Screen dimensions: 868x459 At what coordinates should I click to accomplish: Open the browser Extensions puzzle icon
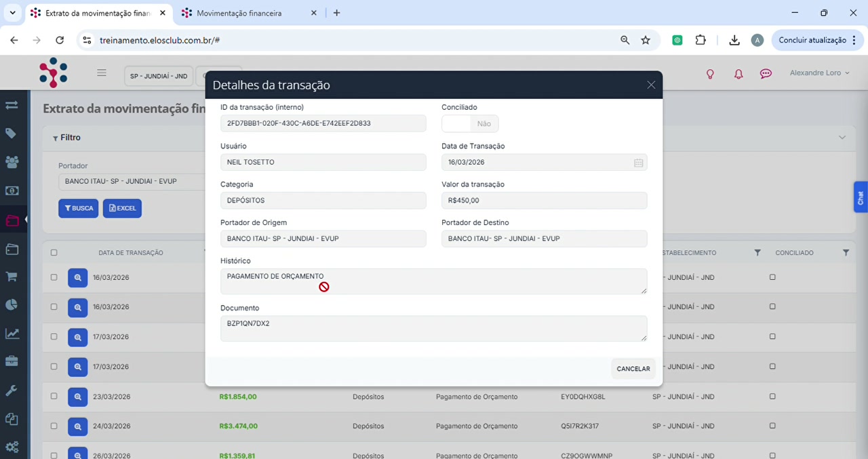(701, 40)
